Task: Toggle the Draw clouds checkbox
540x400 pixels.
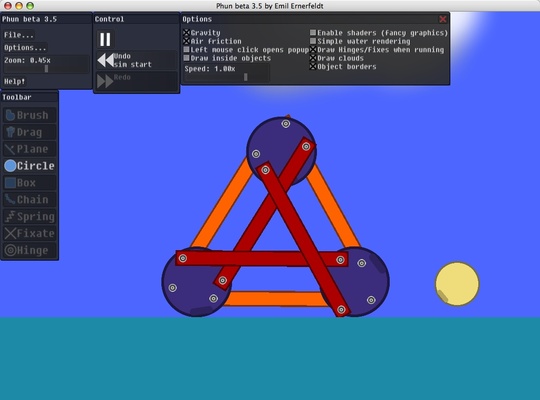Action: point(313,58)
